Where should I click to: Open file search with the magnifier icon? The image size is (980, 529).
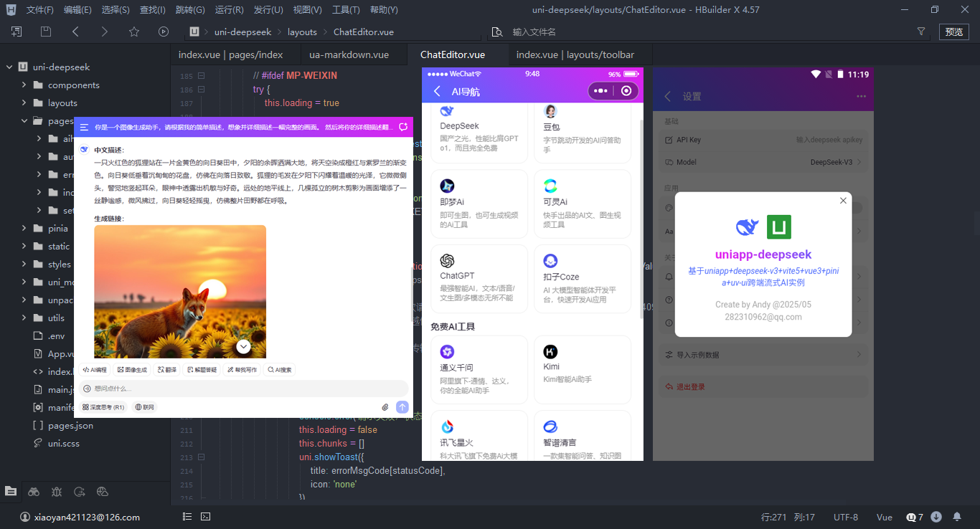(496, 32)
